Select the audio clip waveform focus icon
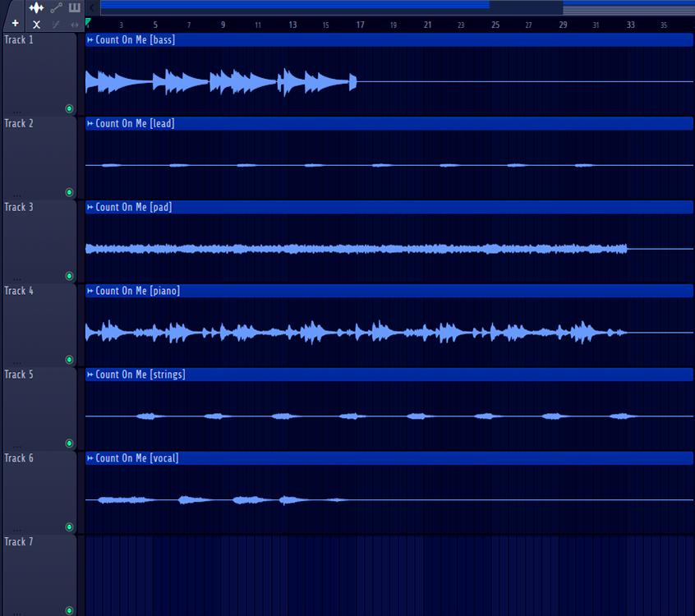The image size is (695, 616). [36, 8]
